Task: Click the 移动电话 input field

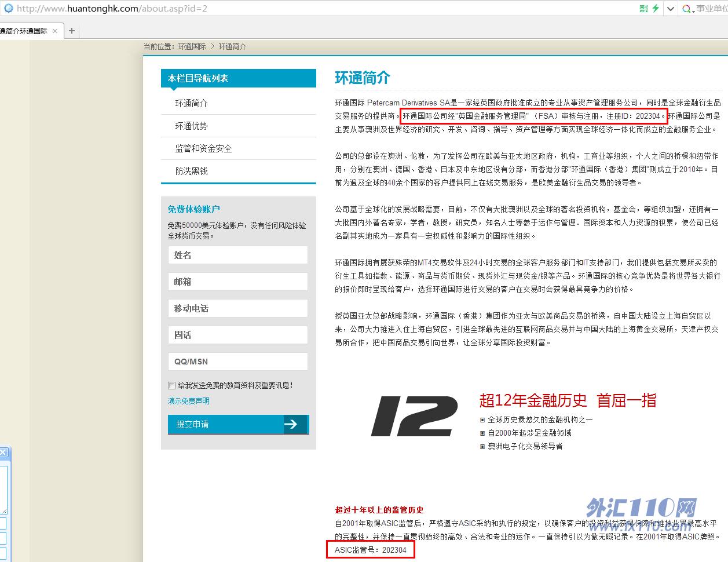Action: [x=238, y=308]
